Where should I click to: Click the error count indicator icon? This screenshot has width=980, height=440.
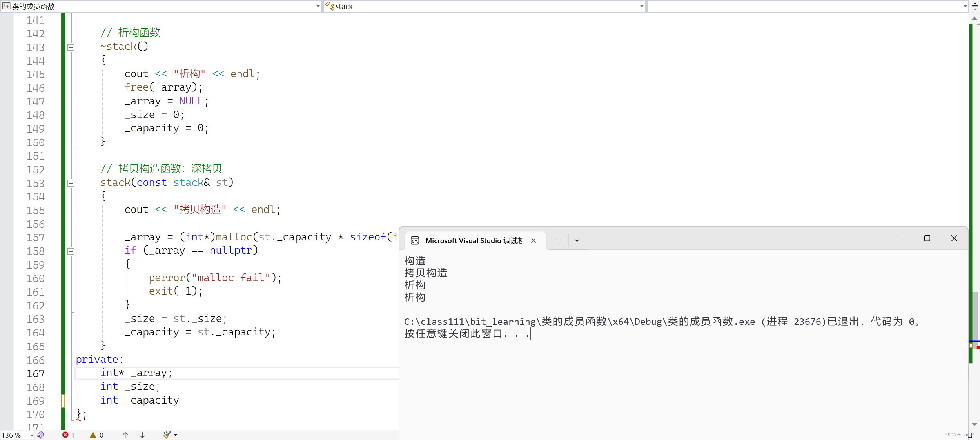click(x=65, y=435)
